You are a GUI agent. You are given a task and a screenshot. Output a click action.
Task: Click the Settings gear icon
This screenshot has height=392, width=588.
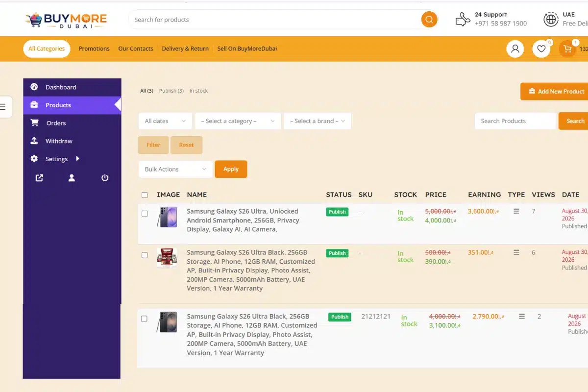click(x=34, y=159)
